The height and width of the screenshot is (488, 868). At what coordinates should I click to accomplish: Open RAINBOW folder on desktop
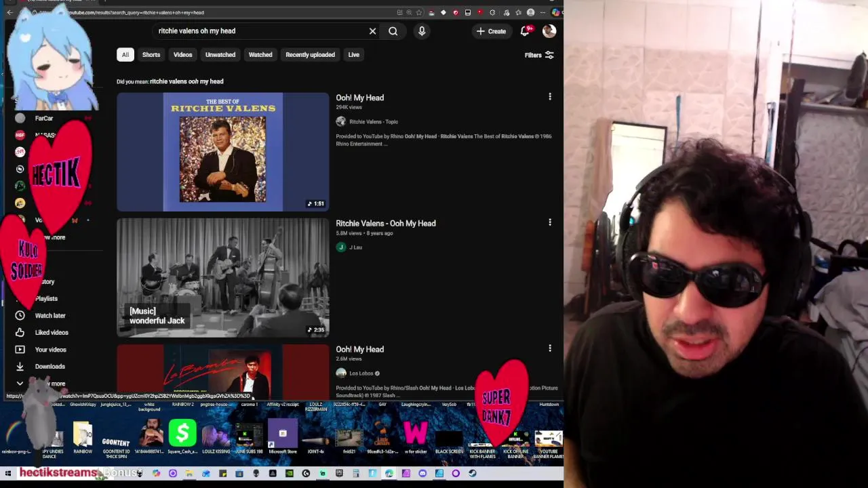[83, 436]
